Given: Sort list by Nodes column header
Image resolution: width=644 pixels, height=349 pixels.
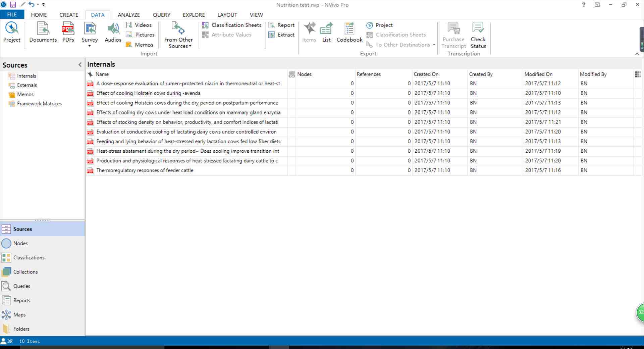Looking at the screenshot, I should pyautogui.click(x=325, y=74).
